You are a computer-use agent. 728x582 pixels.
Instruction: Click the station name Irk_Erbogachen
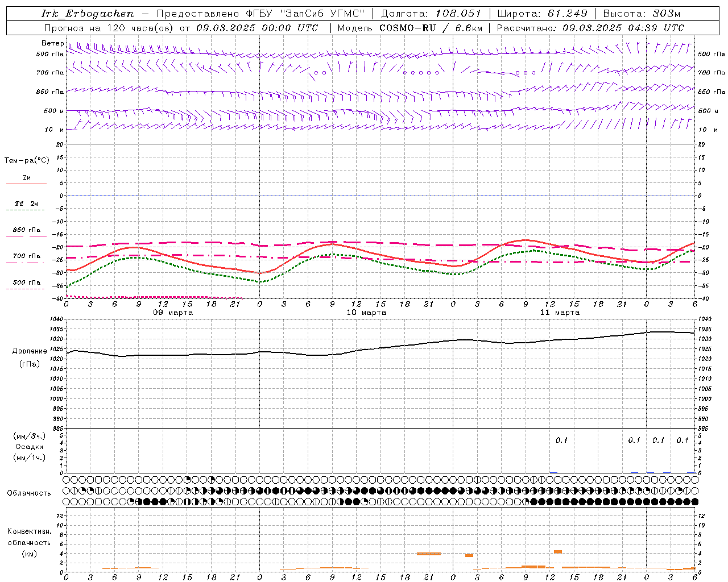[88, 14]
